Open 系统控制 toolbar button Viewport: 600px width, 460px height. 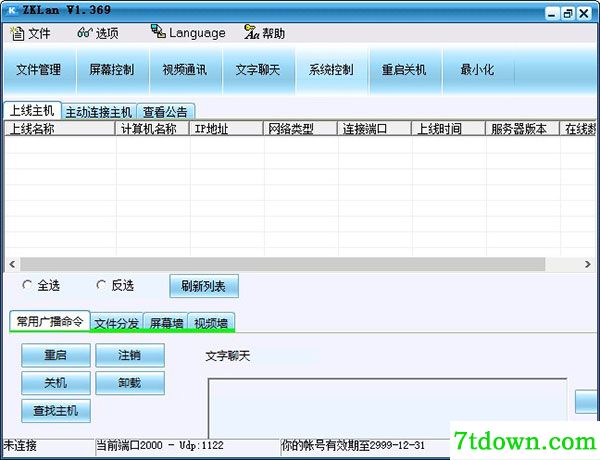331,70
